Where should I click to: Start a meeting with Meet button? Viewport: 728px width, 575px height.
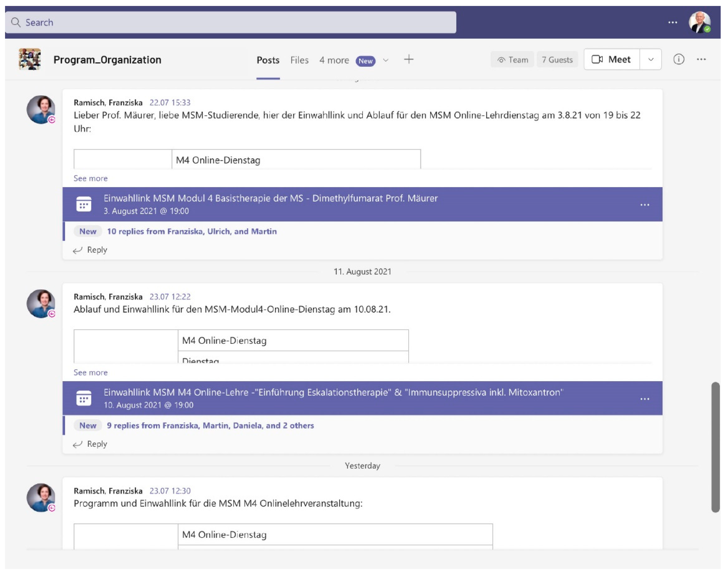point(611,60)
